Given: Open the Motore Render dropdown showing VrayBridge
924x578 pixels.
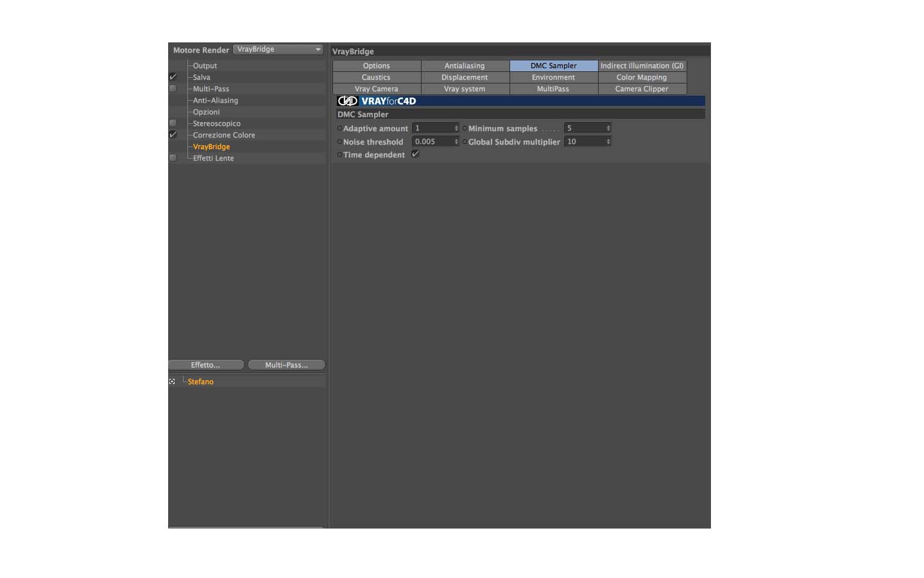Looking at the screenshot, I should [x=278, y=49].
